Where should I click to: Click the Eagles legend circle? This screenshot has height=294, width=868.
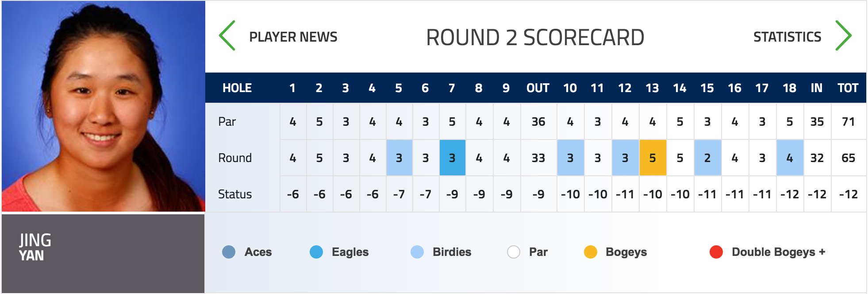coord(316,252)
